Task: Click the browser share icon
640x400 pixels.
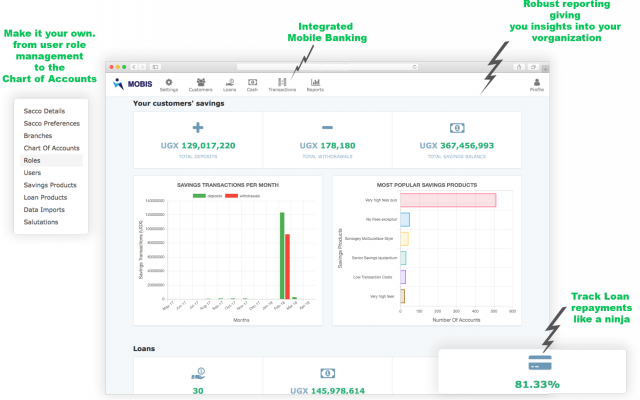Action: (519, 67)
